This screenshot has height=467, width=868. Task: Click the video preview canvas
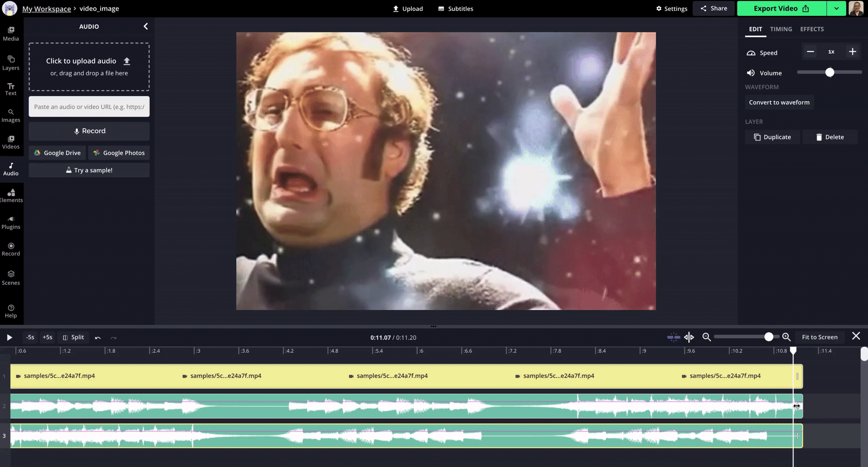[x=446, y=171]
